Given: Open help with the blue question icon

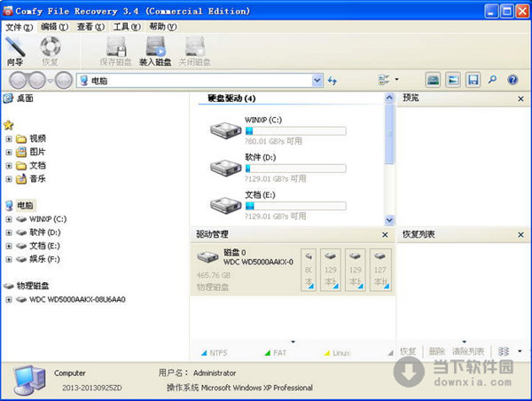Looking at the screenshot, I should tap(512, 80).
